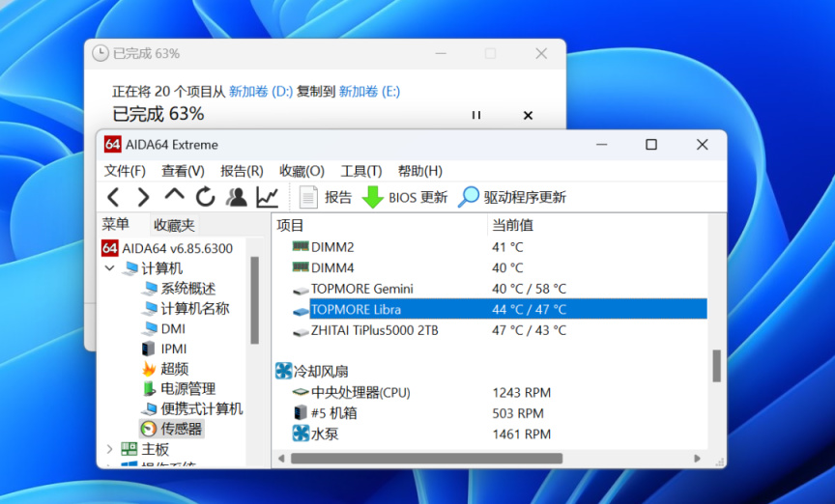The height and width of the screenshot is (504, 835).
Task: Click the 40 °C / 58 °C value
Action: [x=529, y=289]
